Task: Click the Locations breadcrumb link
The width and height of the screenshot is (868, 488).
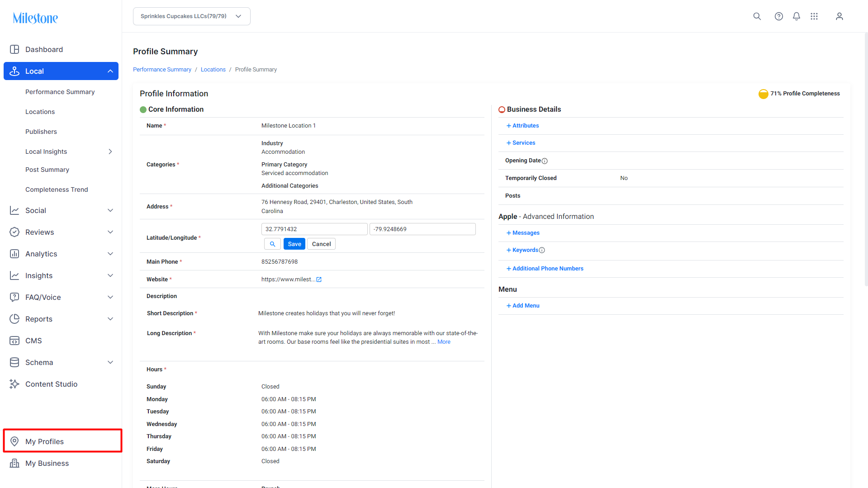Action: [x=213, y=70]
